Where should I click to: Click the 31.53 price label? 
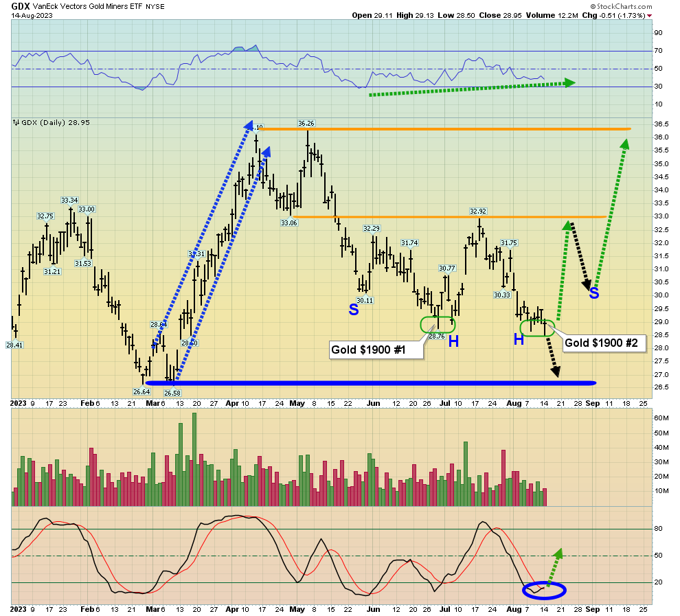pyautogui.click(x=83, y=263)
